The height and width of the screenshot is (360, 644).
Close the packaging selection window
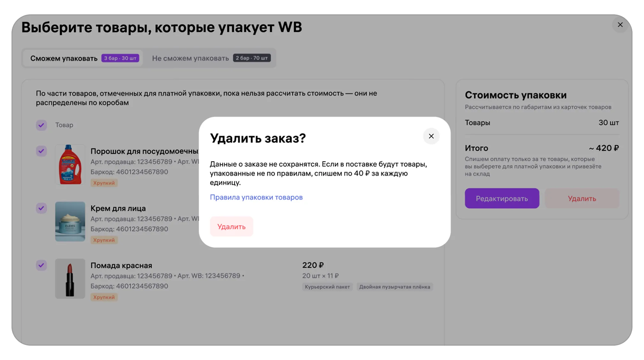click(620, 25)
